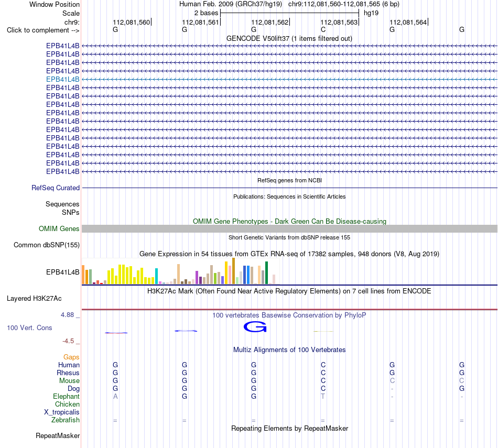Click the 'H3K27Ac Mark' ENCODE track title
The width and height of the screenshot is (498, 448).
[x=289, y=291]
